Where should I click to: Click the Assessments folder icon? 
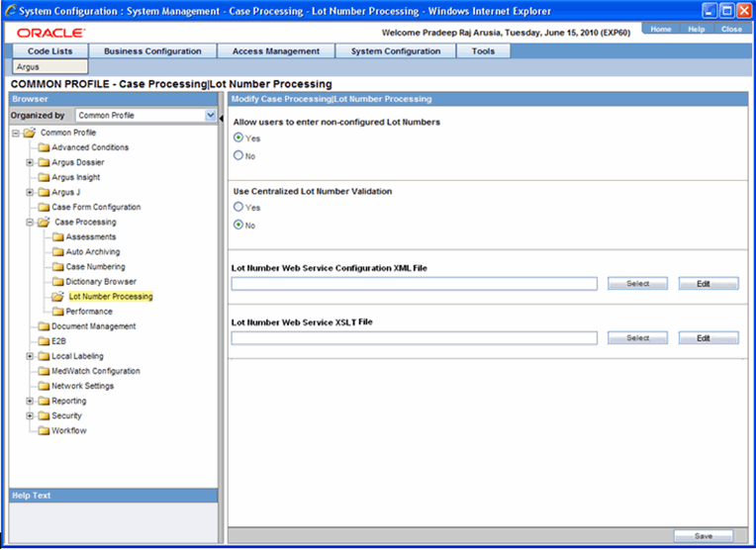[x=58, y=237]
